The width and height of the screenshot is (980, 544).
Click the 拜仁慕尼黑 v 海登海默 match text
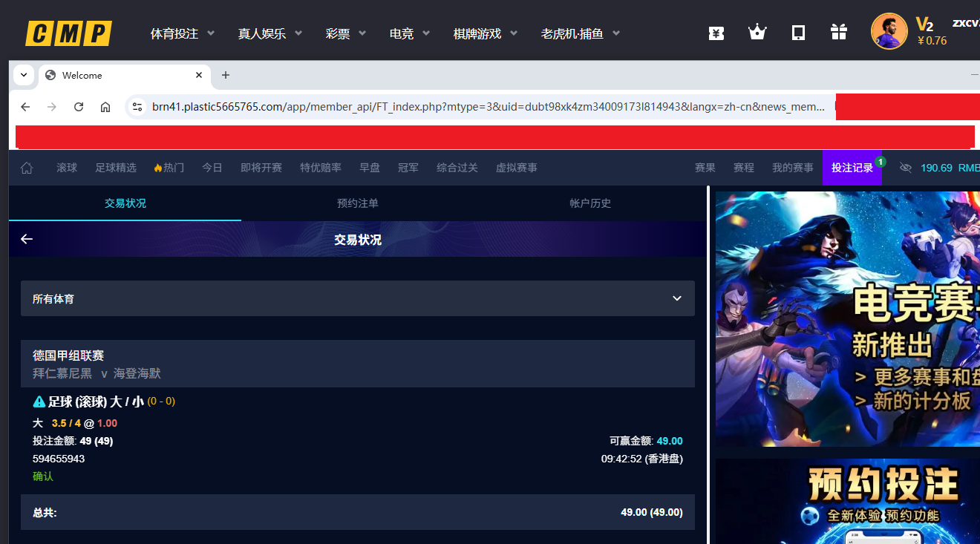pos(97,373)
